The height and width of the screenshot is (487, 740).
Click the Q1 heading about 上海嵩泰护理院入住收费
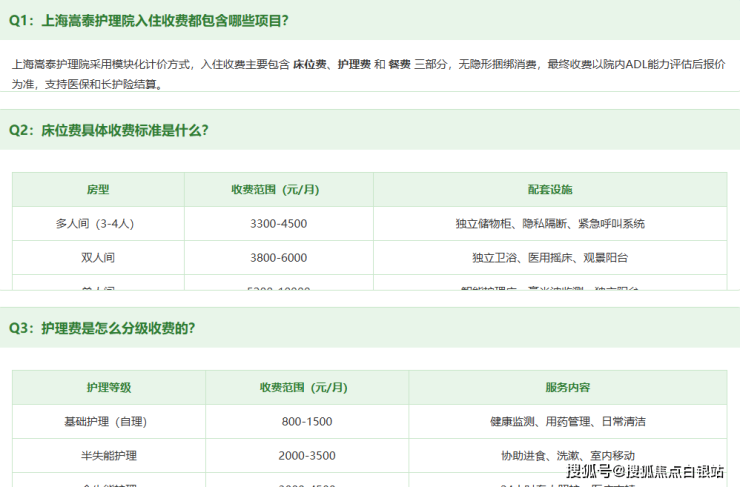149,21
